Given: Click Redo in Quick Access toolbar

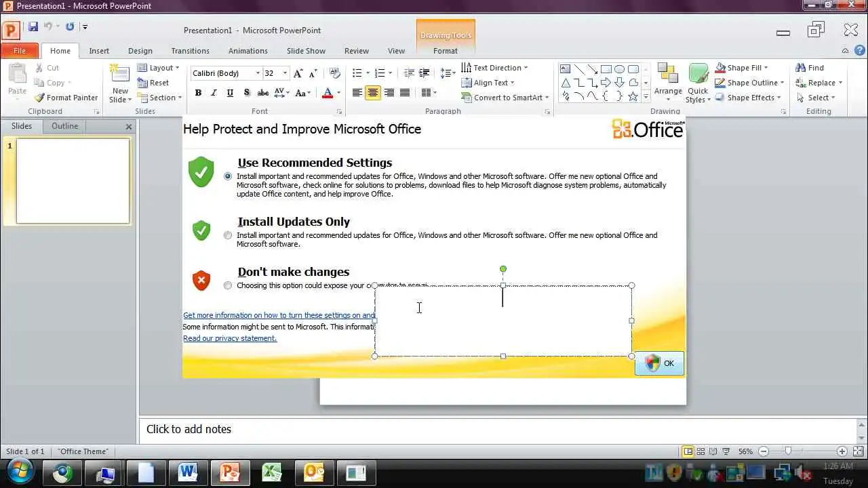Looking at the screenshot, I should pyautogui.click(x=70, y=26).
